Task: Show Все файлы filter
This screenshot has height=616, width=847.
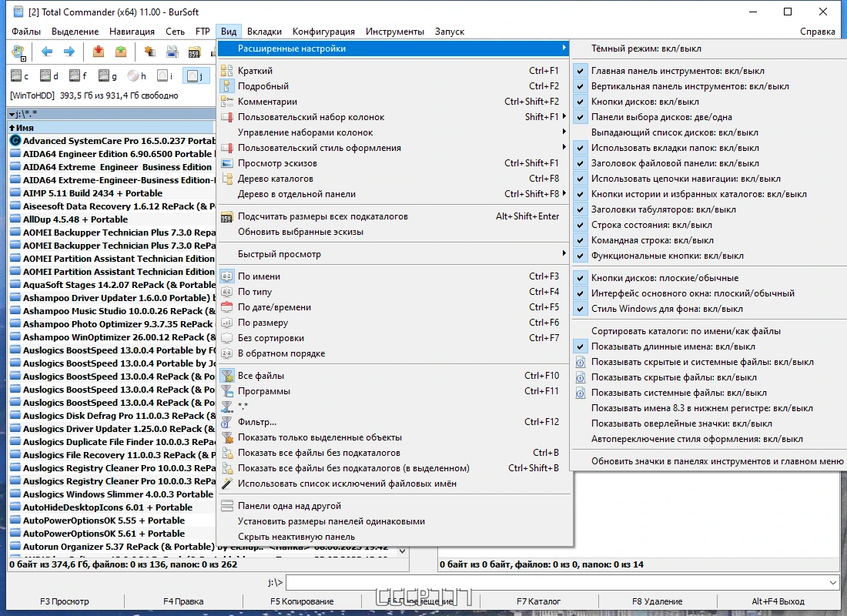Action: coord(394,376)
